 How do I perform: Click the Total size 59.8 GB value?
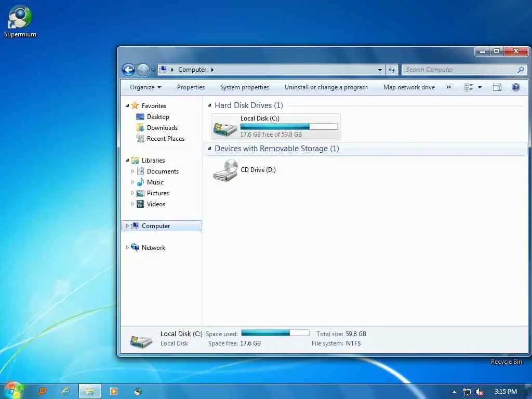point(356,334)
